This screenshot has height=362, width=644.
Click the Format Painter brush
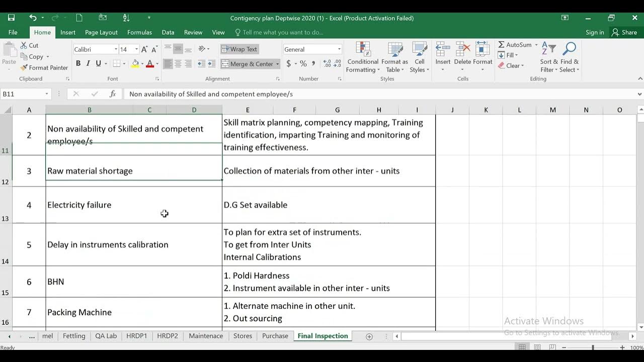pos(44,67)
